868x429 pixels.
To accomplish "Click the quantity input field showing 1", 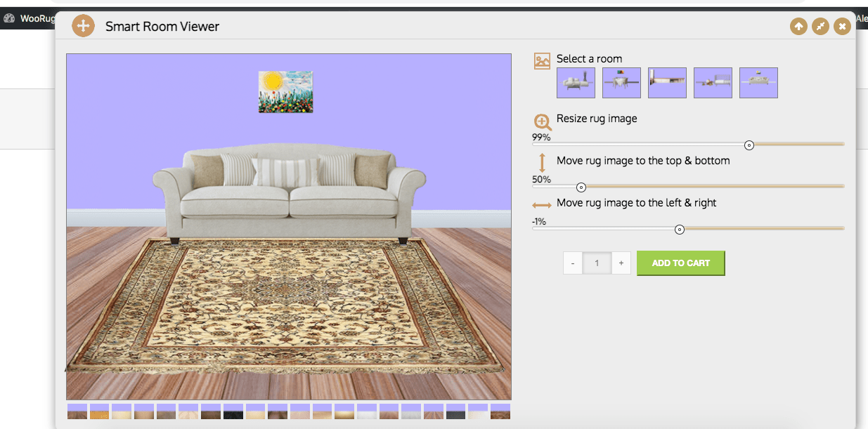I will click(597, 263).
